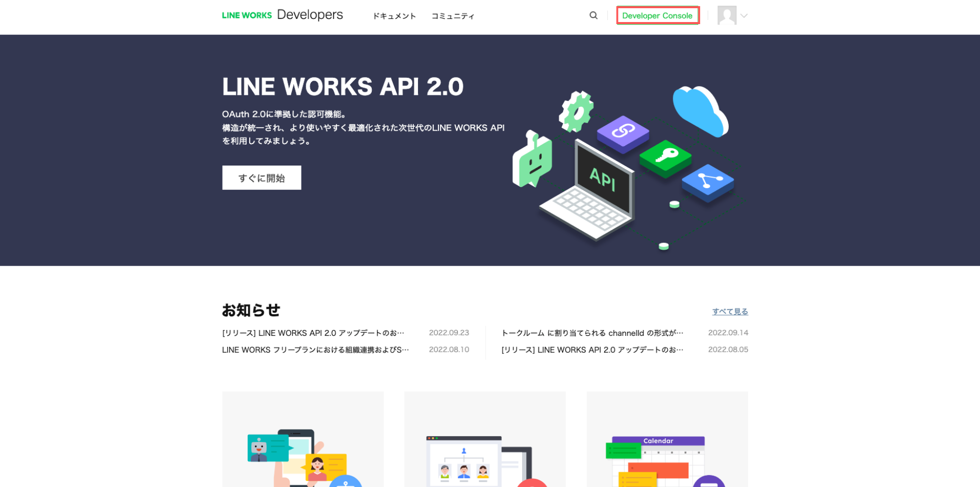Click the LINE WORKS Developers logo
This screenshot has width=980, height=487.
tap(282, 15)
